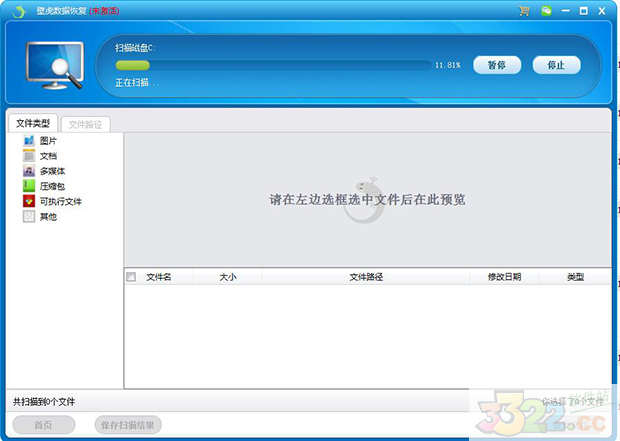620x441 pixels.
Task: Click the gecko app logo icon
Action: pos(19,11)
